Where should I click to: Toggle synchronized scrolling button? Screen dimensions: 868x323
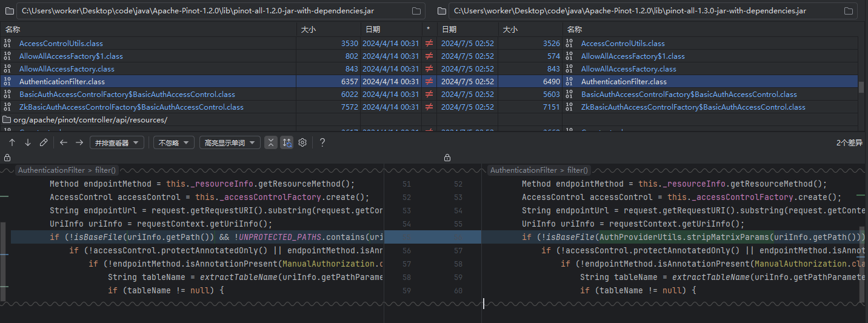click(287, 142)
